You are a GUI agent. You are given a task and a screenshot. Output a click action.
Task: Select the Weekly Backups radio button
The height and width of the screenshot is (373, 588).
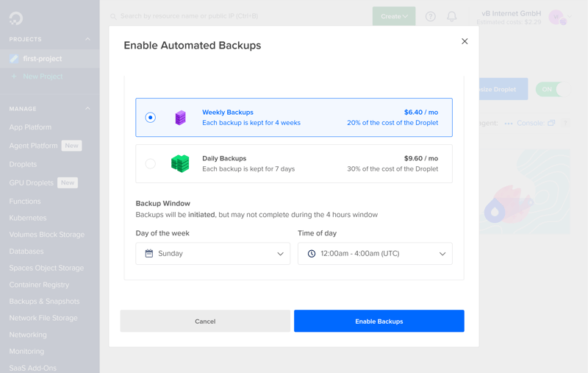click(x=151, y=118)
